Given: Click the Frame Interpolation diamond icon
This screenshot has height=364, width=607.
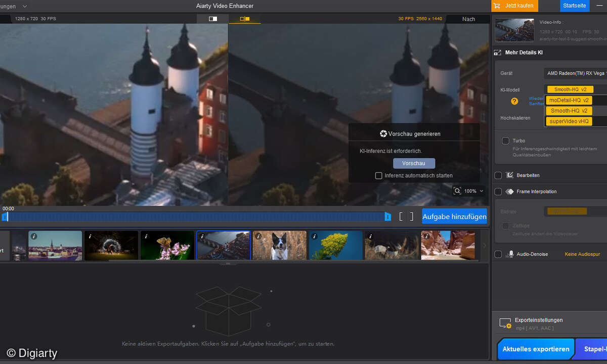Looking at the screenshot, I should 509,192.
